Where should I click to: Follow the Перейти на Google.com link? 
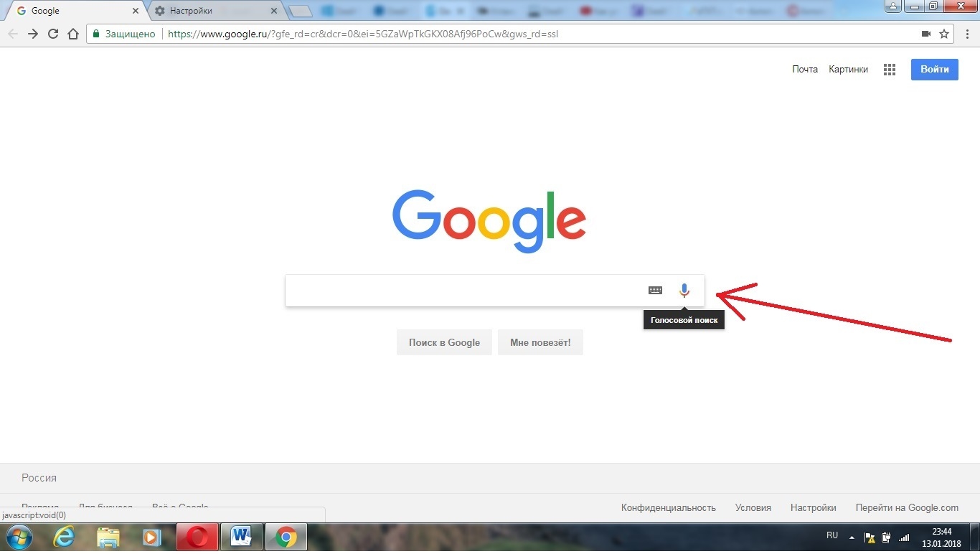point(907,507)
